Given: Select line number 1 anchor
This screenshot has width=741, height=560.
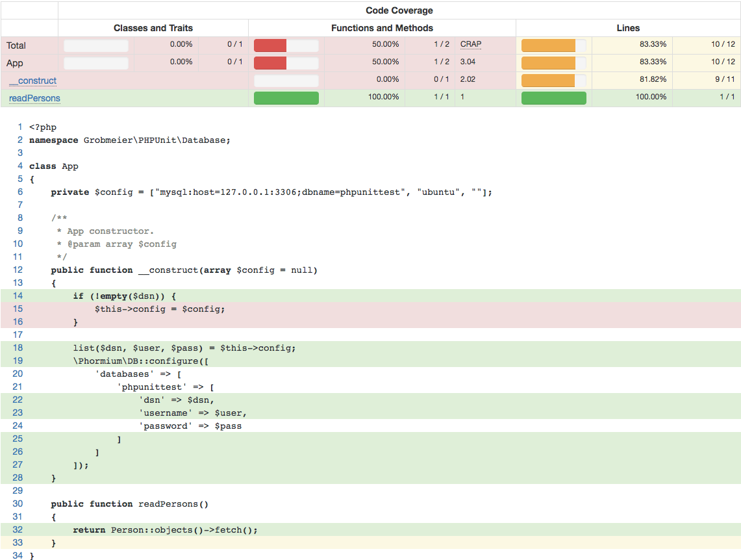Looking at the screenshot, I should click(19, 127).
